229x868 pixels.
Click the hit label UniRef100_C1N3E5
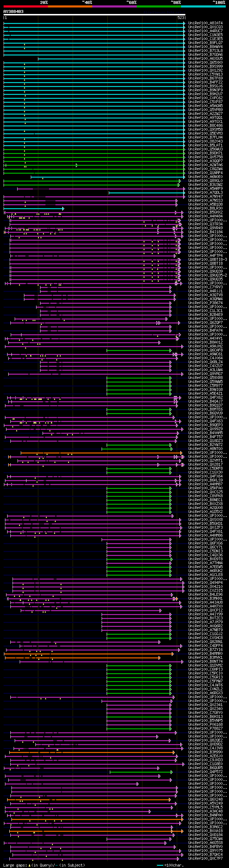pyautogui.click(x=205, y=35)
